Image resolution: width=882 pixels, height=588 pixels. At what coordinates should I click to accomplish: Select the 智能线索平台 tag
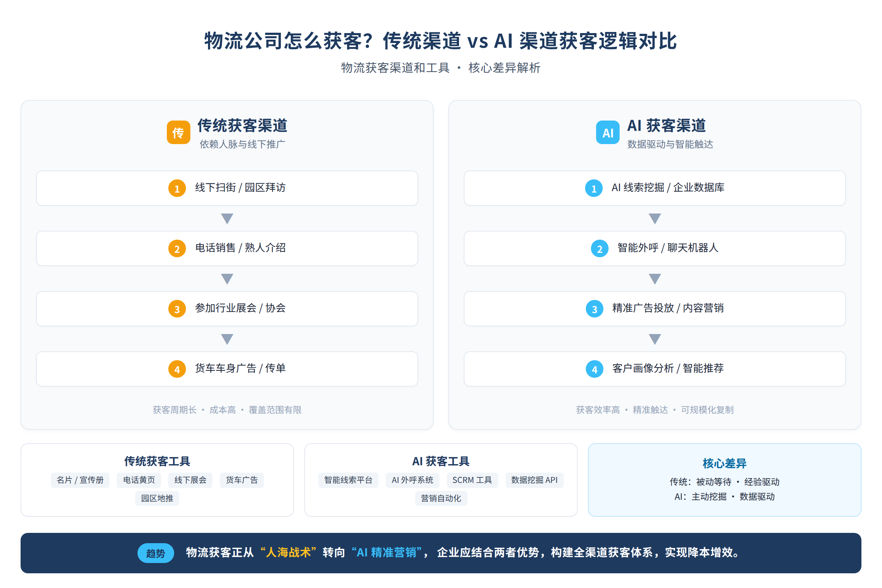pyautogui.click(x=348, y=480)
